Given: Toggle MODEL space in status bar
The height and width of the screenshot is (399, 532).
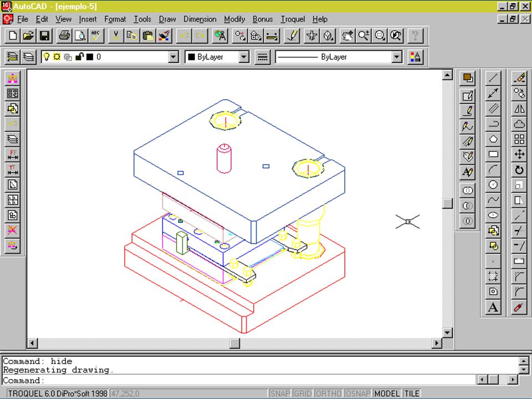Looking at the screenshot, I should pyautogui.click(x=387, y=393).
